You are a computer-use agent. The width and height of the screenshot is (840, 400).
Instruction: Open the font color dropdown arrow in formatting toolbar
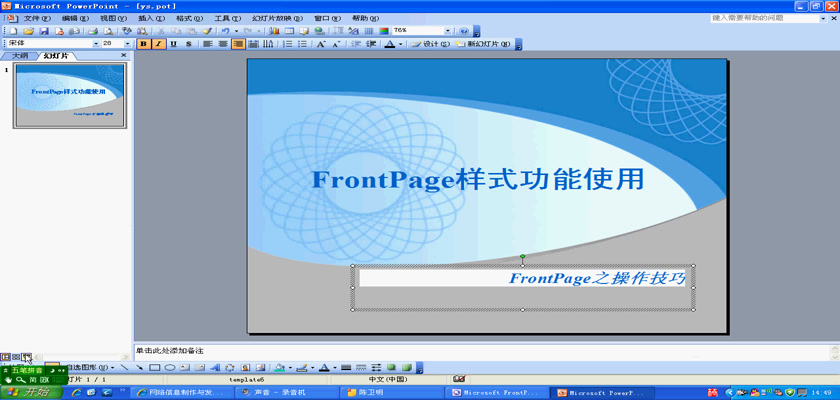click(x=400, y=44)
